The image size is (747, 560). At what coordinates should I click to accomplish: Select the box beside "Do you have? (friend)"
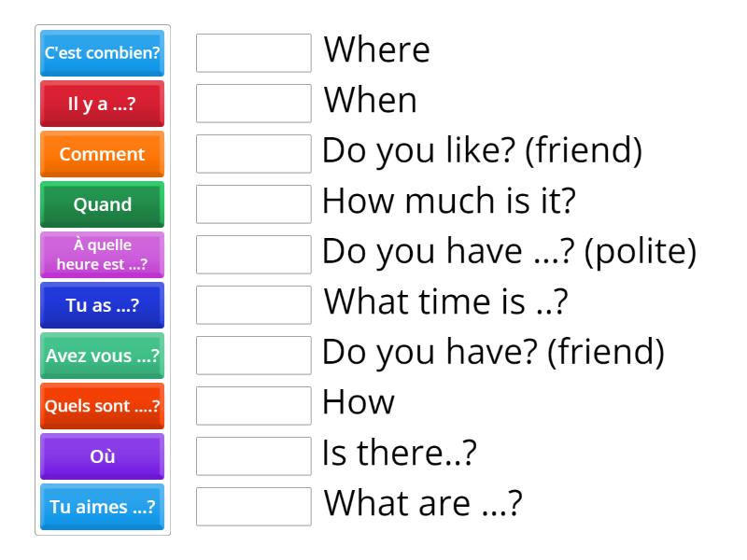tap(253, 356)
